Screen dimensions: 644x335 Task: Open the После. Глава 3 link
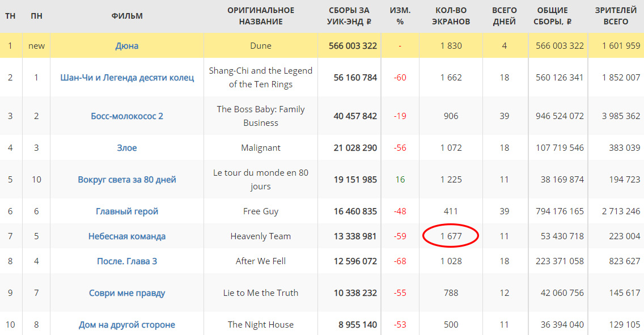click(x=127, y=261)
